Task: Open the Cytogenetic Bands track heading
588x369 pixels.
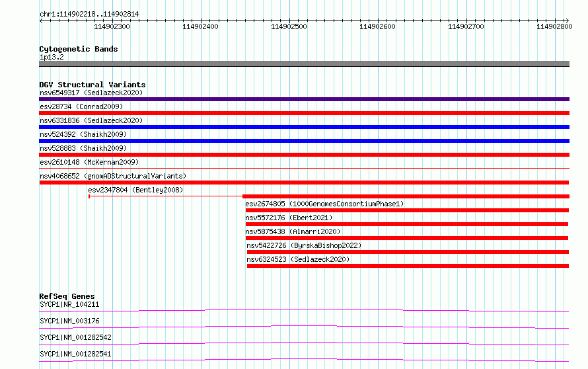Action: (x=79, y=49)
